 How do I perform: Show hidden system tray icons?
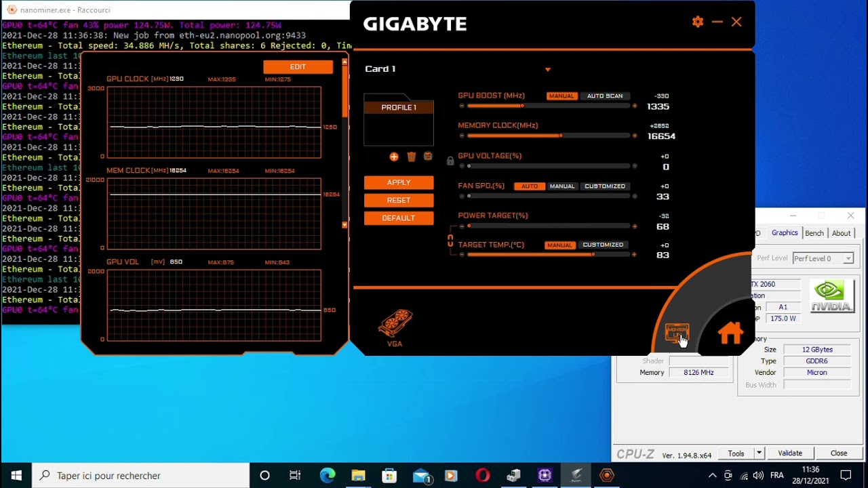(712, 475)
